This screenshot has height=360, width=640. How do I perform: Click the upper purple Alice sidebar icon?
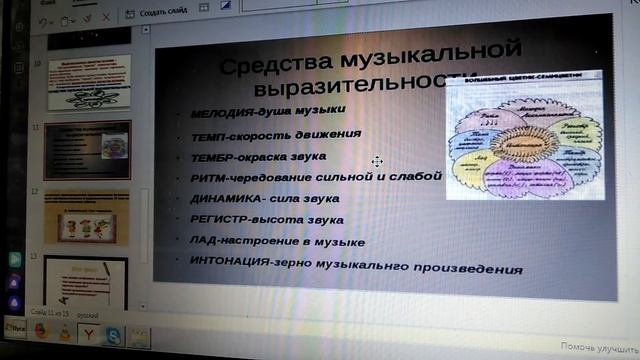[x=14, y=282]
